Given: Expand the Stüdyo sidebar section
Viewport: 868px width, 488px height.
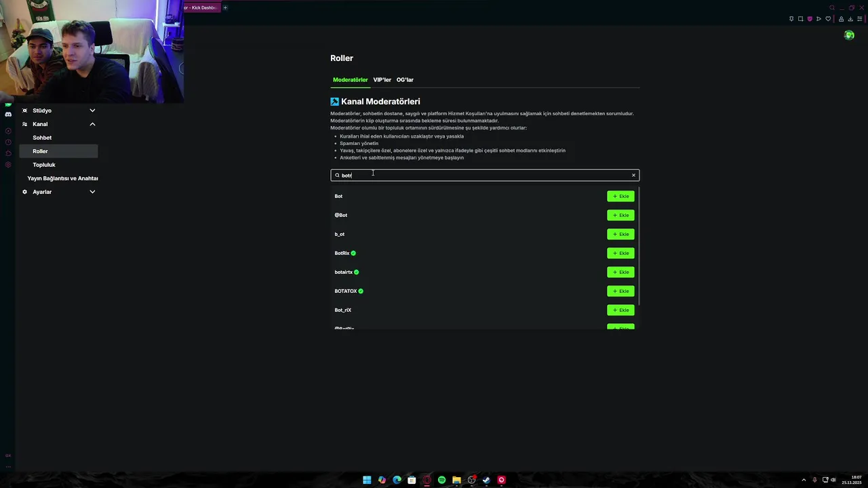Looking at the screenshot, I should coord(92,110).
